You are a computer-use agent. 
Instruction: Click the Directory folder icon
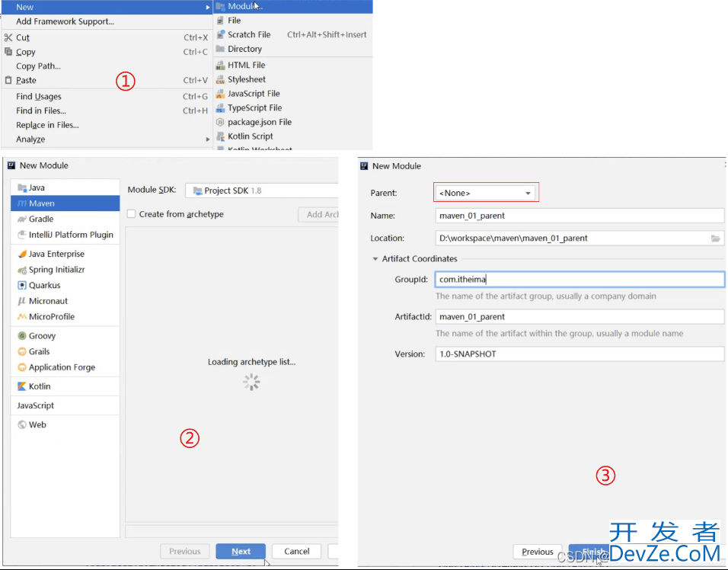(221, 49)
